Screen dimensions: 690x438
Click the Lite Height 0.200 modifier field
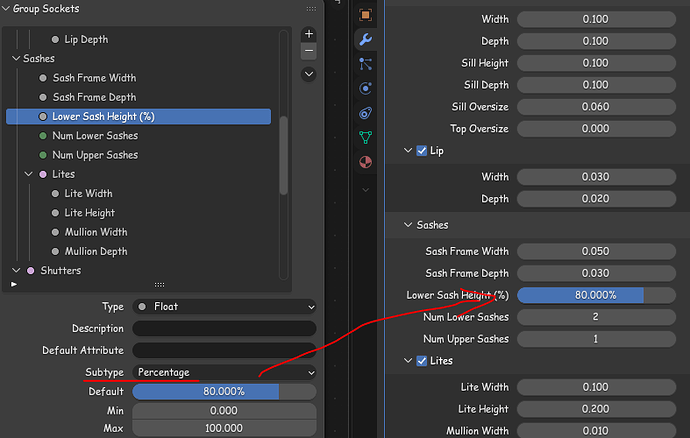coord(596,409)
